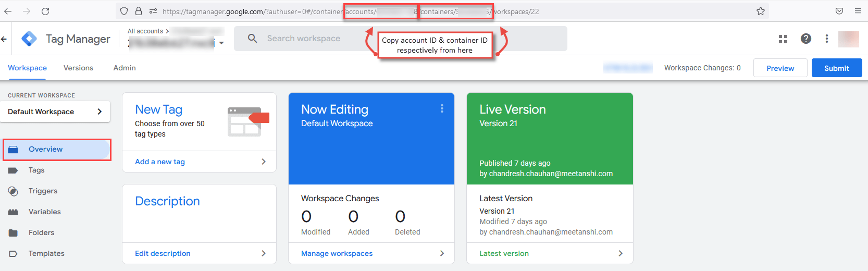868x271 pixels.
Task: Click the search magnifier icon
Action: coord(253,39)
